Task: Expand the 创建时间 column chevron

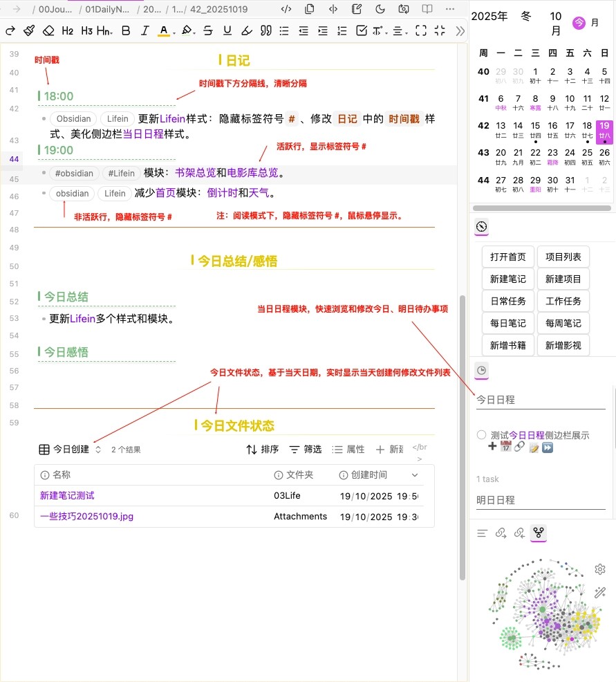Action: 415,475
